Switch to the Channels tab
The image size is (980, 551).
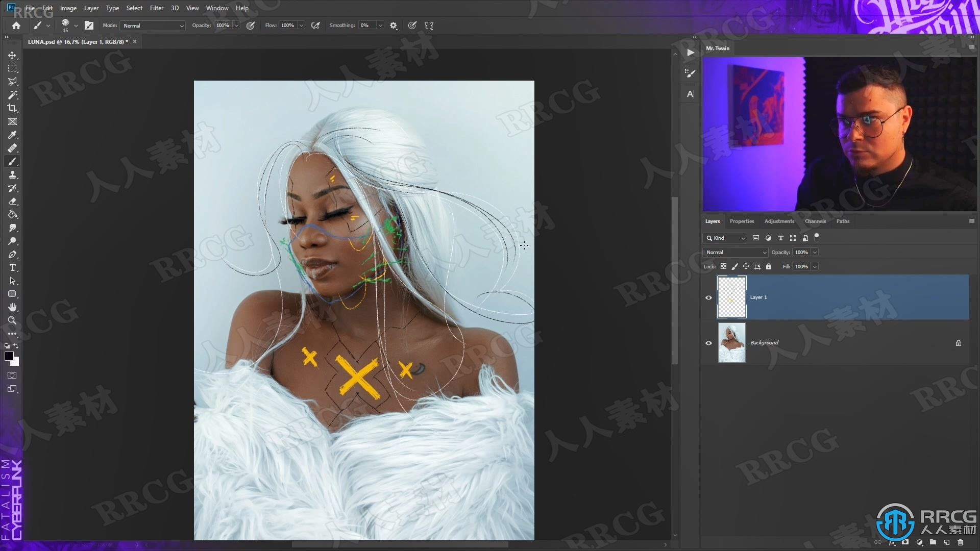[815, 221]
